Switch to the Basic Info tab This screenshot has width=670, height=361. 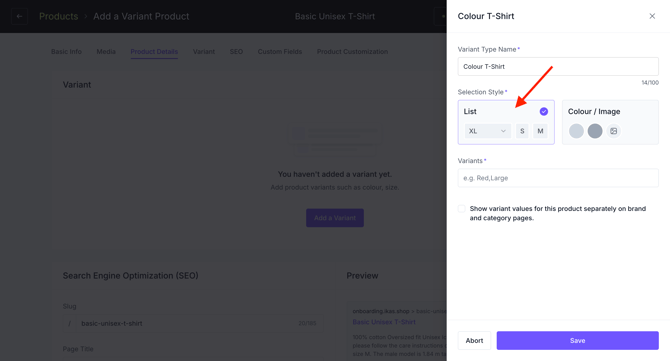click(66, 52)
